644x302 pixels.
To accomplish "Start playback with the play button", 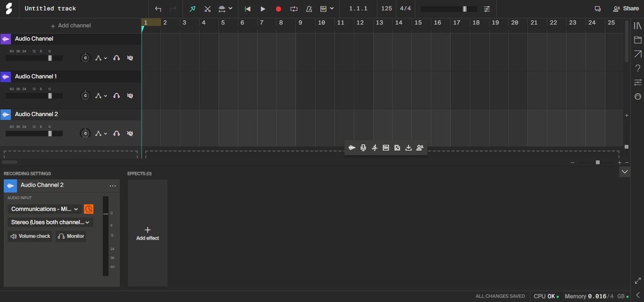I will coord(263,9).
